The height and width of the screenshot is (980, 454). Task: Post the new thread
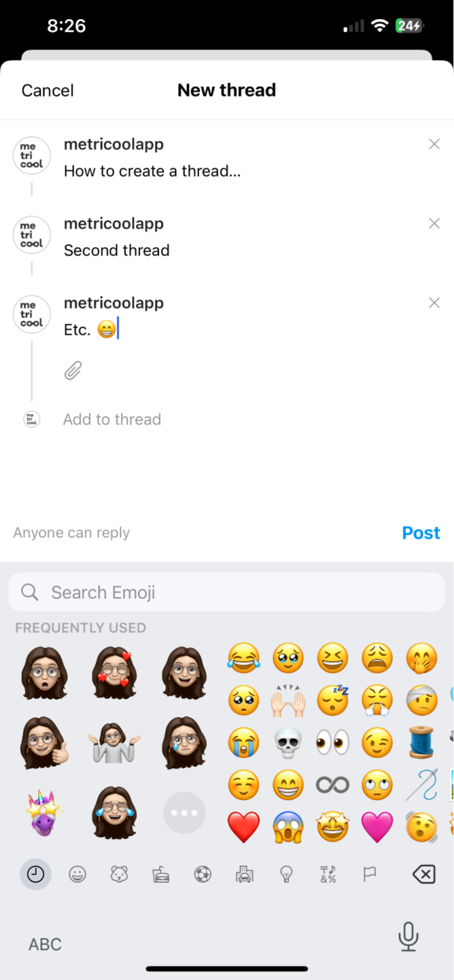421,533
